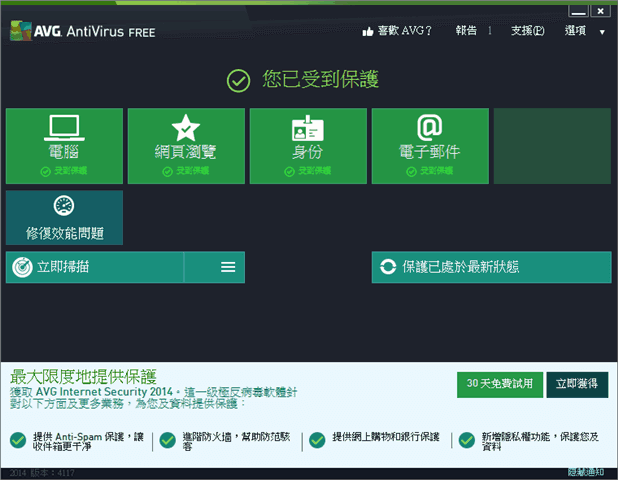Expand the 選項 dropdown arrow
Viewport: 618px width, 480px height.
point(602,32)
